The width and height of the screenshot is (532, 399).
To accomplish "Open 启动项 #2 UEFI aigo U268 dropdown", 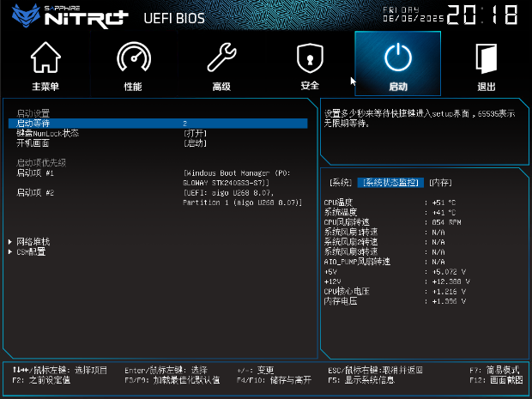I will point(242,197).
